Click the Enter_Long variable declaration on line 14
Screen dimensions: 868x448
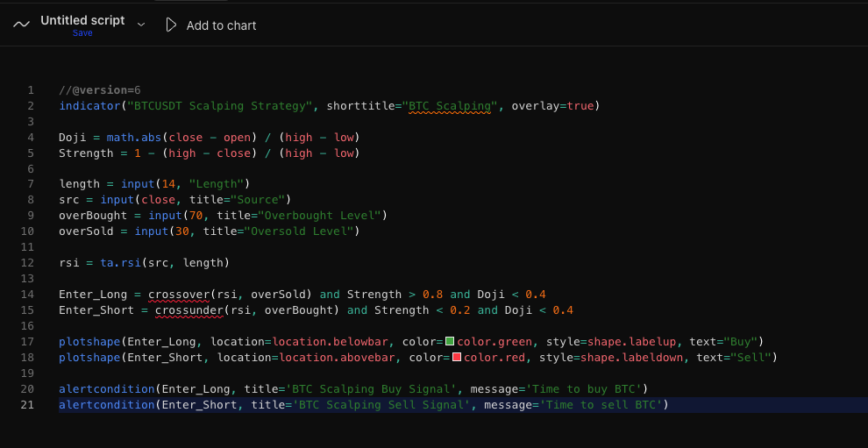93,294
